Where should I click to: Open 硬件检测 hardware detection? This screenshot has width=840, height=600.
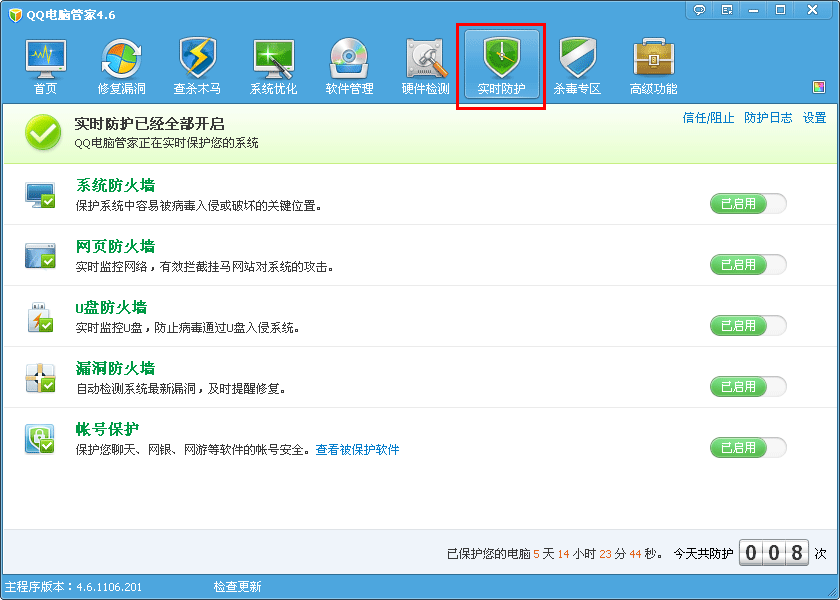(x=425, y=67)
